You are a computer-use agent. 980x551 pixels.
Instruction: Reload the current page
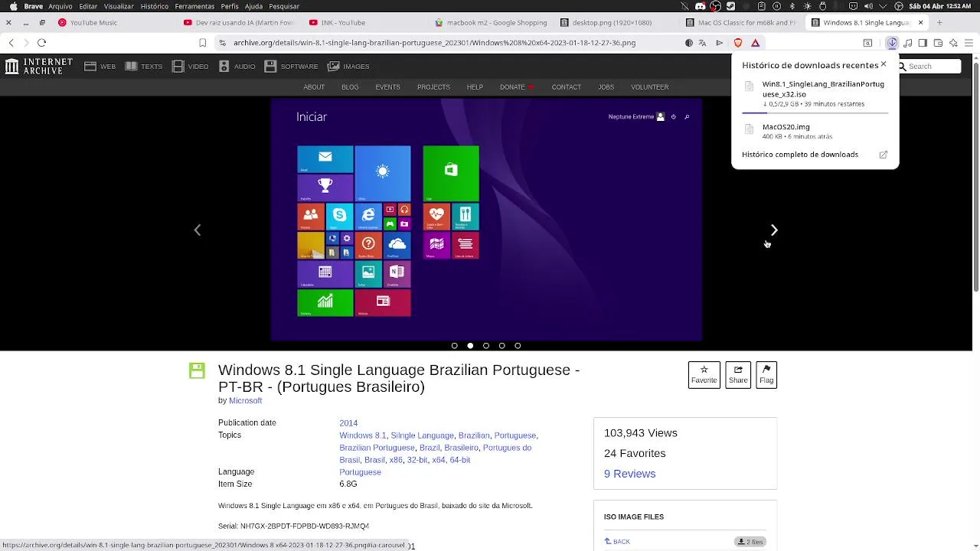pos(41,43)
